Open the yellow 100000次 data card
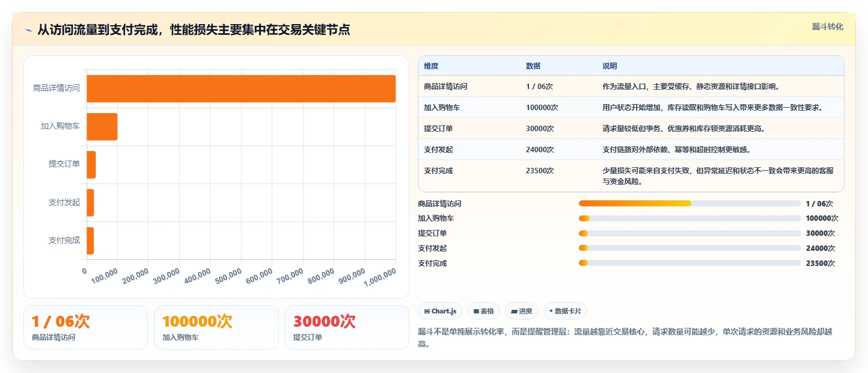 point(216,327)
